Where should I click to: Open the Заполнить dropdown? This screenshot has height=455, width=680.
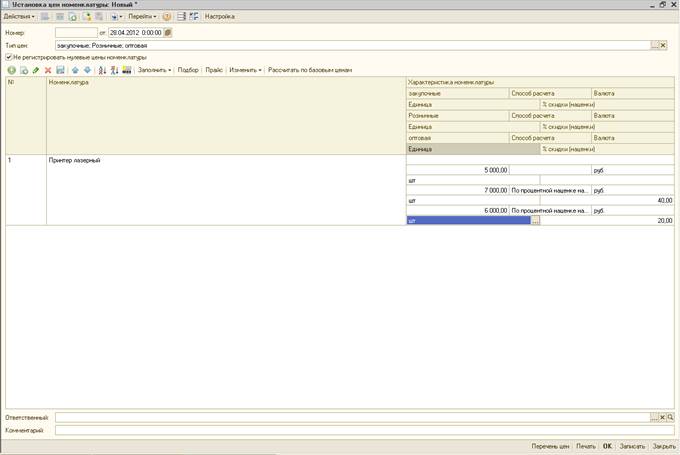[154, 70]
